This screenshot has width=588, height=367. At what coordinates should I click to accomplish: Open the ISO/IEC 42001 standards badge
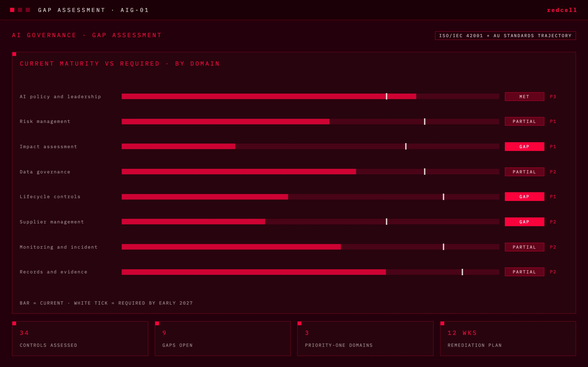pyautogui.click(x=505, y=35)
